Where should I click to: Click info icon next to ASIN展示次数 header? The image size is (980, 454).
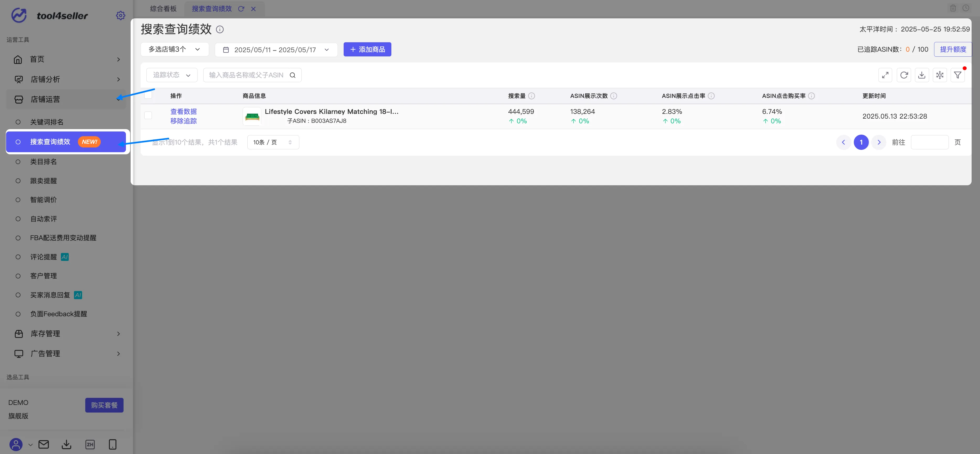[x=614, y=96]
